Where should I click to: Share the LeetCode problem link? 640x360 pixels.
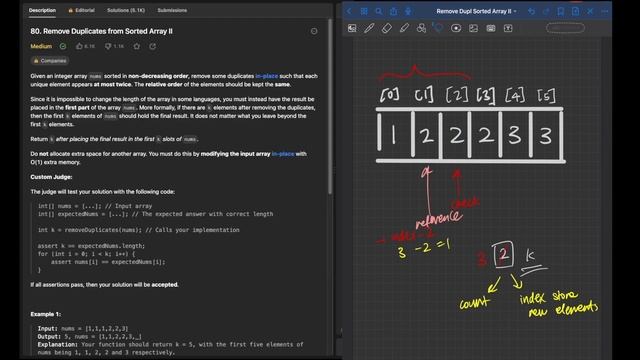coord(153,46)
